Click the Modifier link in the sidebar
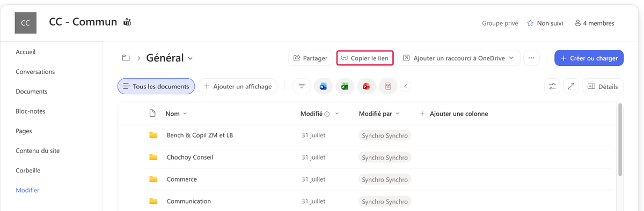Image resolution: width=644 pixels, height=211 pixels. point(27,190)
